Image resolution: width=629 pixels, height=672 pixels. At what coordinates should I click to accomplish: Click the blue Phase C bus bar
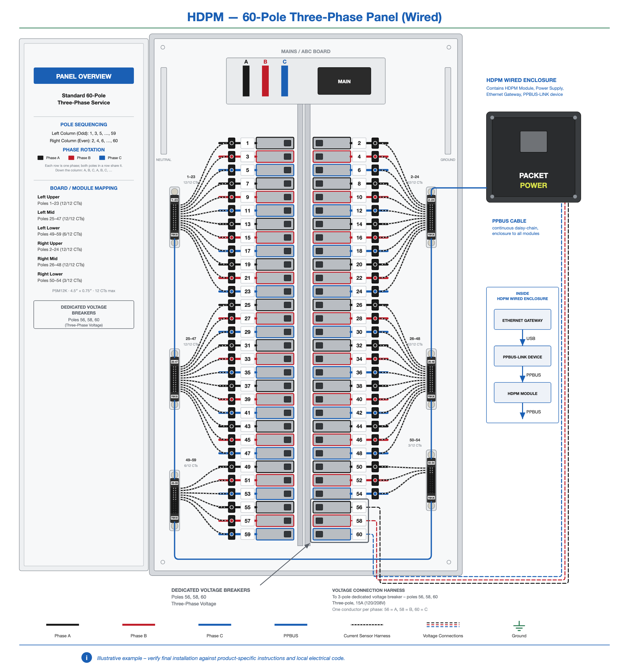[x=285, y=81]
